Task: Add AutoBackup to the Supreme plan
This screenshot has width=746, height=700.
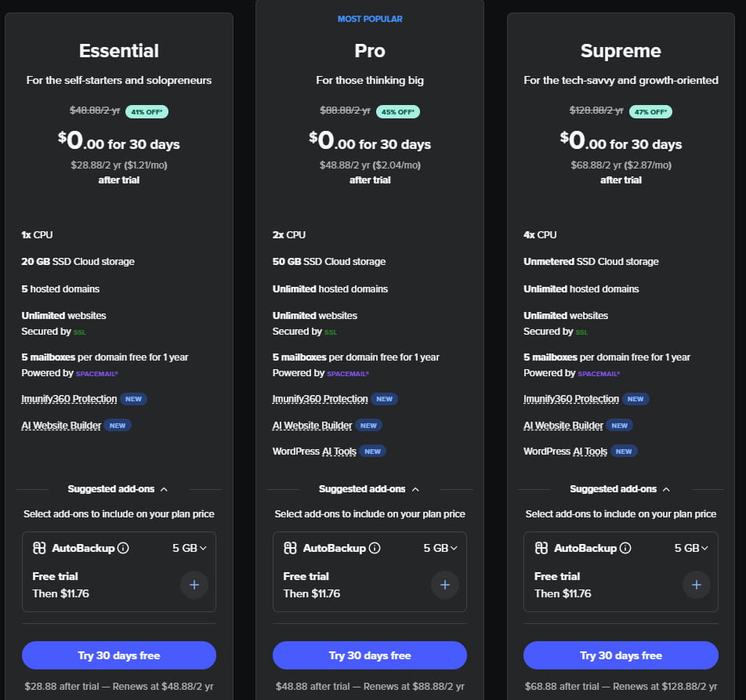Action: pyautogui.click(x=696, y=584)
